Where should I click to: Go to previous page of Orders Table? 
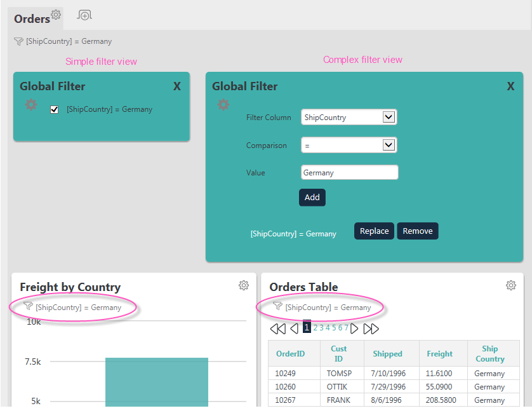tap(295, 329)
